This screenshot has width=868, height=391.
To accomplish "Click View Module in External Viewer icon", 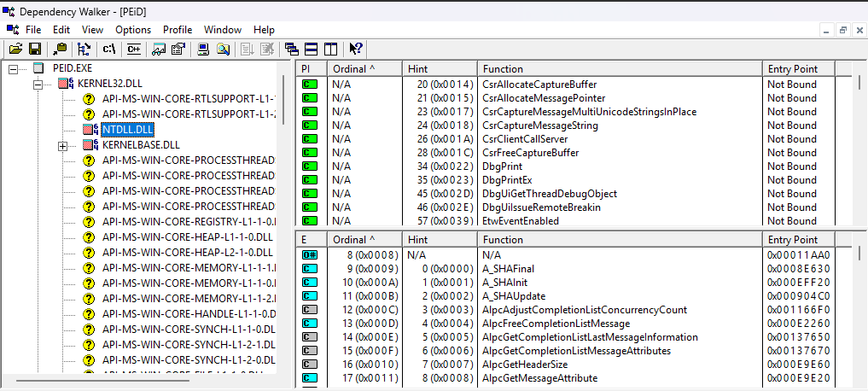I will 160,50.
